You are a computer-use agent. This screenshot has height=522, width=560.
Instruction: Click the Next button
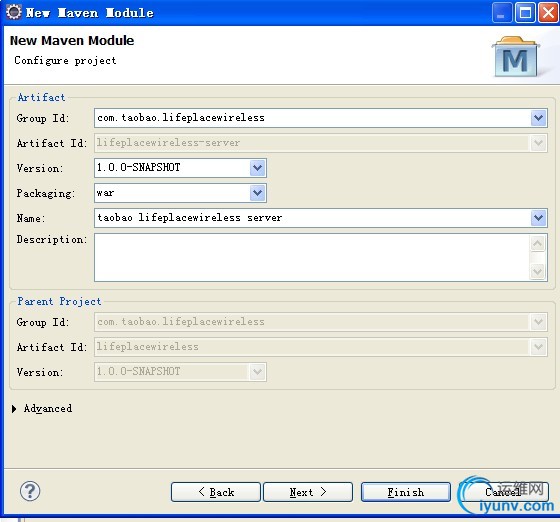308,492
